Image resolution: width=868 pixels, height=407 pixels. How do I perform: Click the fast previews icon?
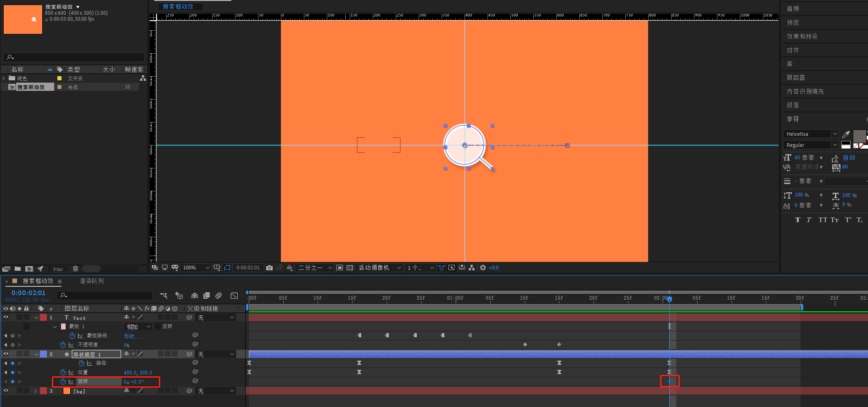coord(452,268)
